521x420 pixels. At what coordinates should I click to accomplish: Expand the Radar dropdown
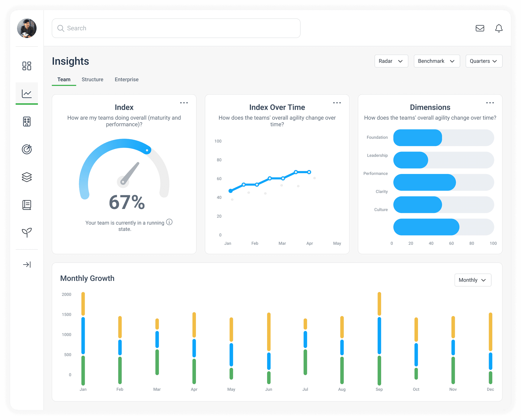tap(391, 61)
